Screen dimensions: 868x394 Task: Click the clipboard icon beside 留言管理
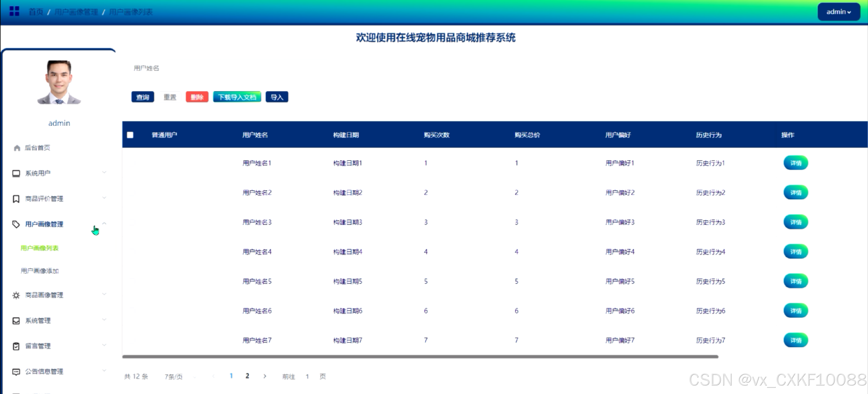tap(16, 346)
